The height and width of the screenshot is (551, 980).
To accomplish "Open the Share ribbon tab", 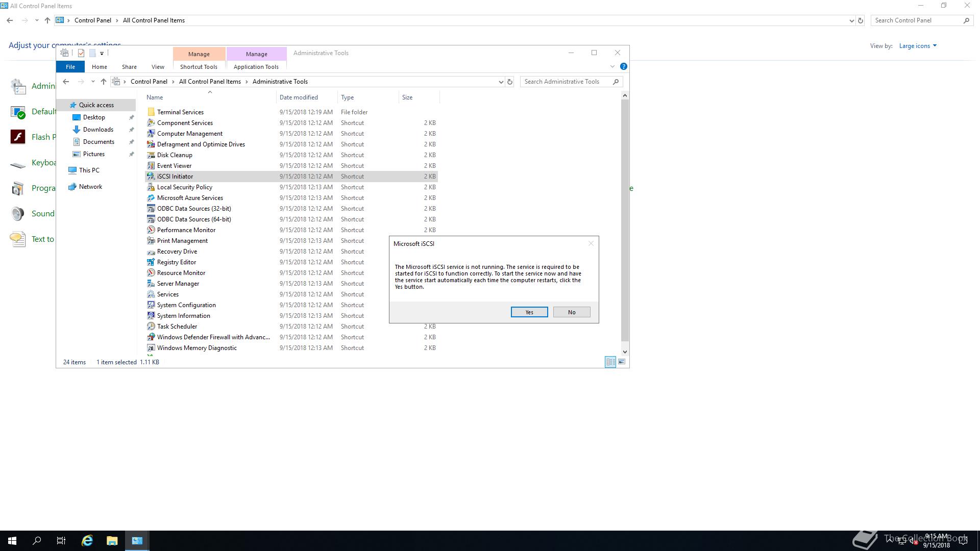I will 129,67.
